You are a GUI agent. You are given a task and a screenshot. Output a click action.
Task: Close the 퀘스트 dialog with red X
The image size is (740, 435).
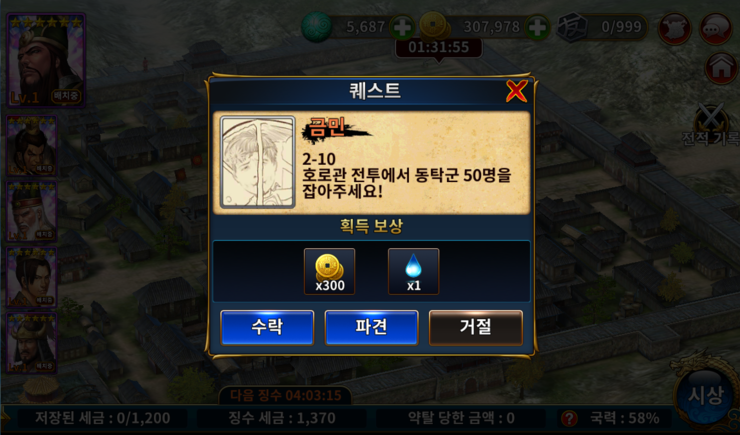pyautogui.click(x=516, y=91)
